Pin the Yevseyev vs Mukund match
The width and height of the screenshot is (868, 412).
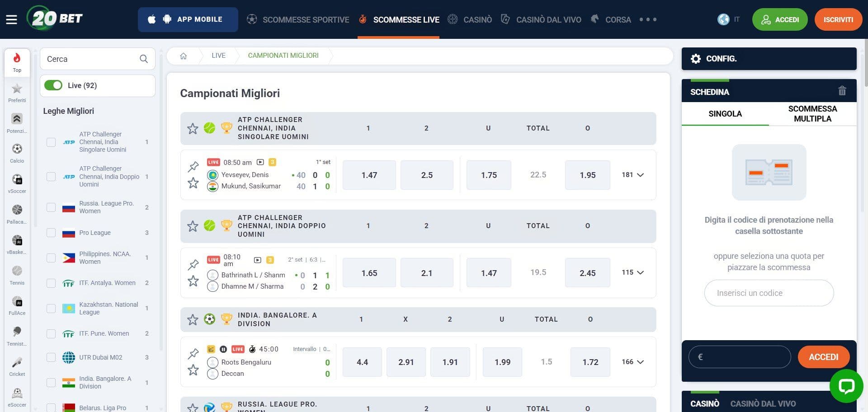click(x=193, y=166)
